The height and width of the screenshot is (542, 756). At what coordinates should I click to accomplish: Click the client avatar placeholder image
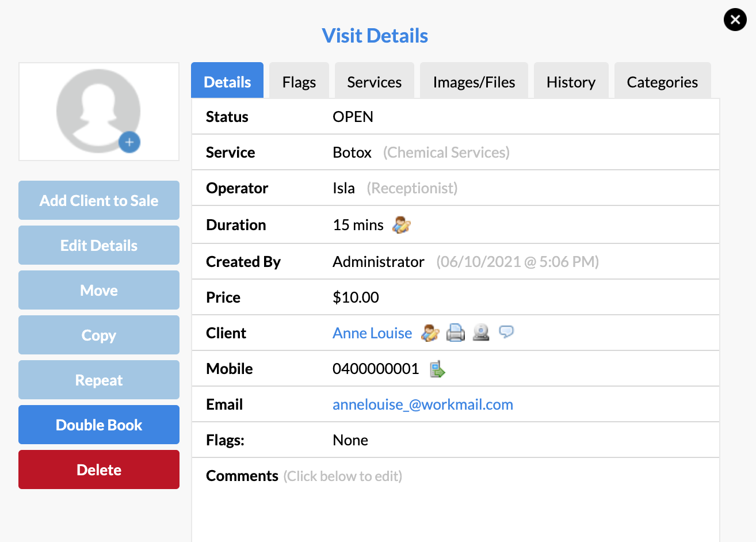(x=98, y=111)
